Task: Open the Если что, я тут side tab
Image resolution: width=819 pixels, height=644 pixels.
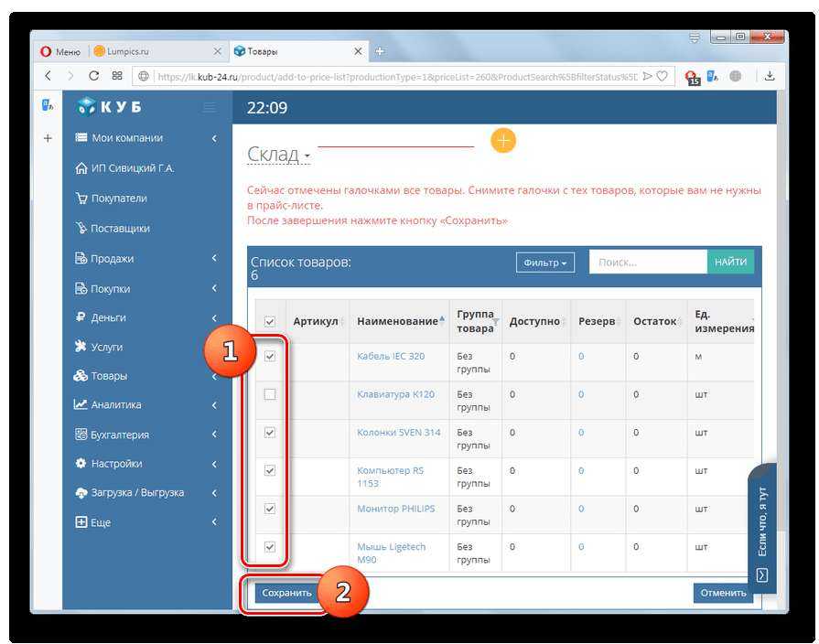Action: 762,528
